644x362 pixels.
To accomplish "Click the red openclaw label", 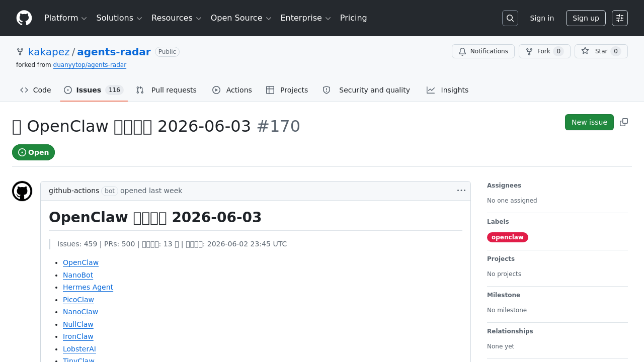I will 508,237.
